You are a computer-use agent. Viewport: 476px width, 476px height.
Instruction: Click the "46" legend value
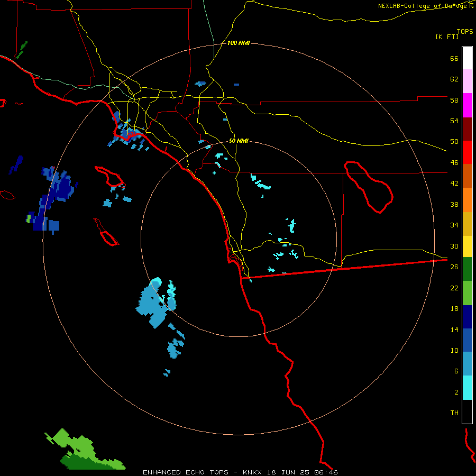point(454,163)
